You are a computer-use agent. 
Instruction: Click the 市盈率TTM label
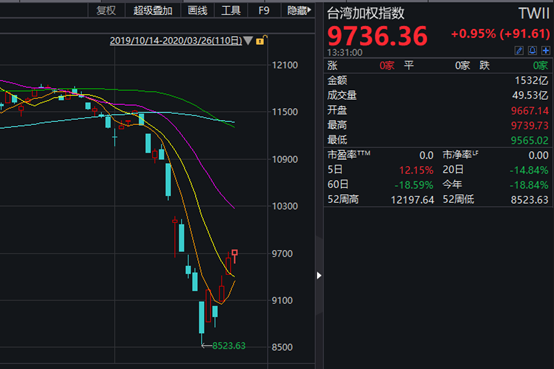tap(348, 155)
